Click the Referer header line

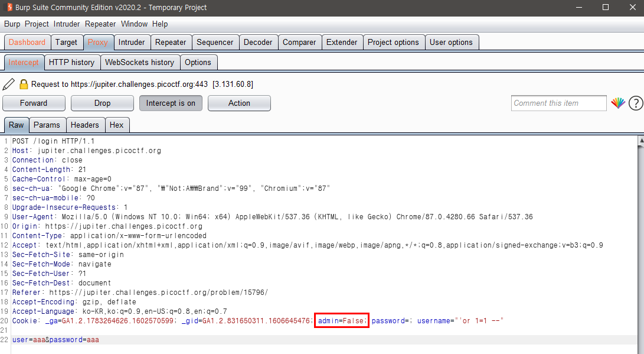coord(140,293)
